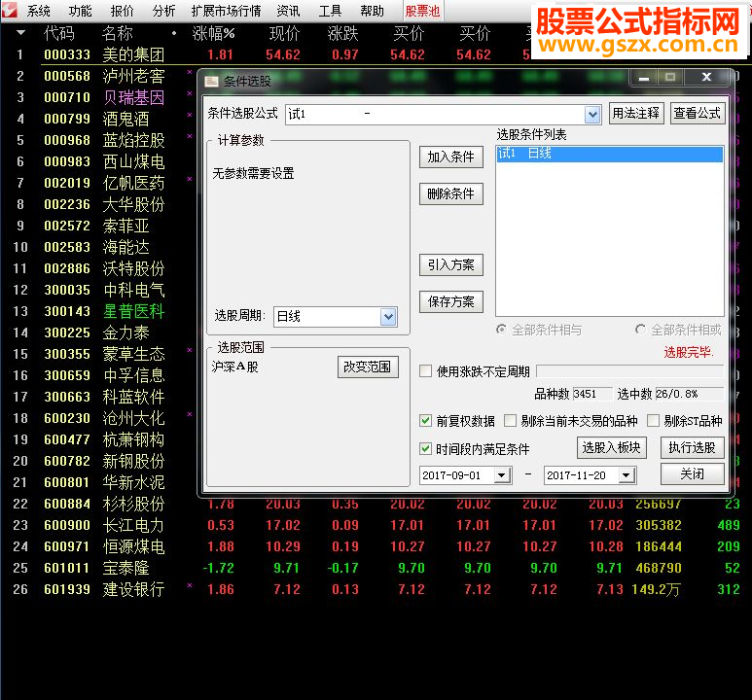Open the end date 2017-11-20 dropdown

[x=626, y=475]
